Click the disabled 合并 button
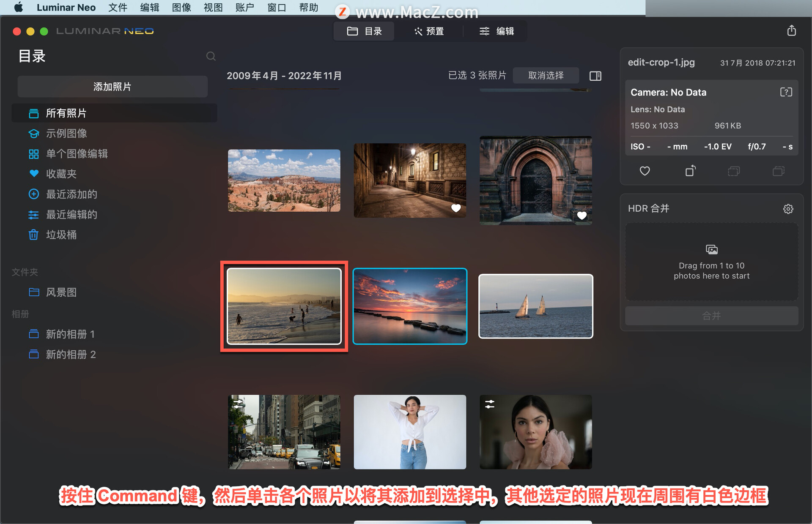The height and width of the screenshot is (524, 812). tap(711, 316)
